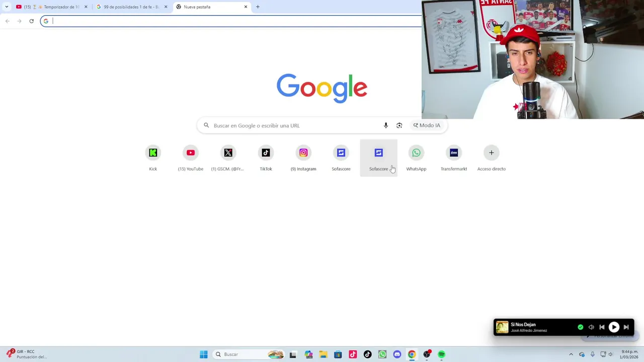This screenshot has width=644, height=362.
Task: Open the WhatsApp shortcut tile
Action: click(x=416, y=158)
